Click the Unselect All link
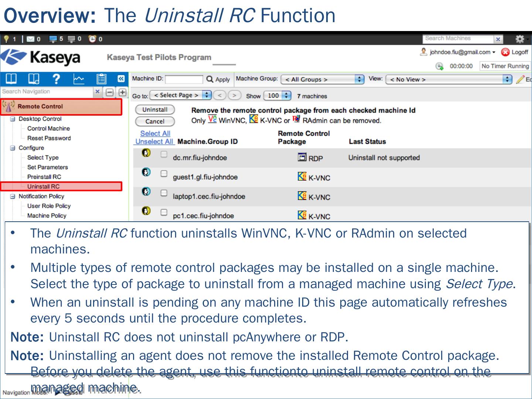This screenshot has width=532, height=399. [x=154, y=141]
